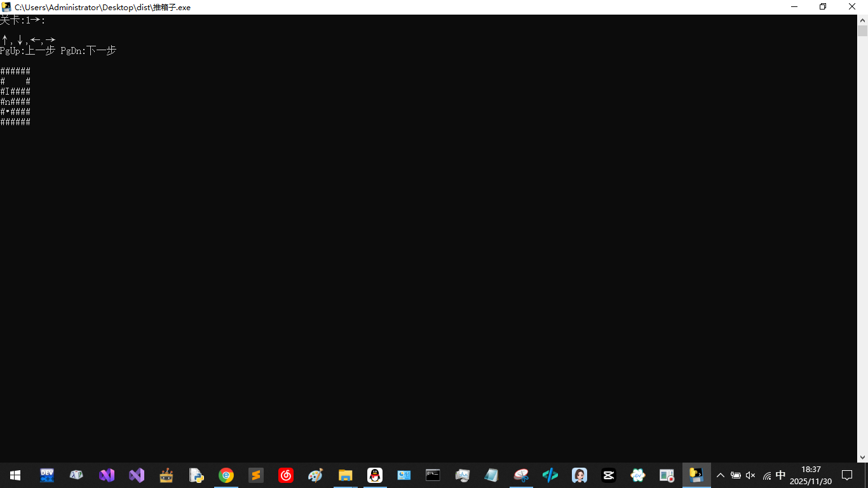
Task: Click the 18:37 clock and date
Action: pyautogui.click(x=811, y=475)
